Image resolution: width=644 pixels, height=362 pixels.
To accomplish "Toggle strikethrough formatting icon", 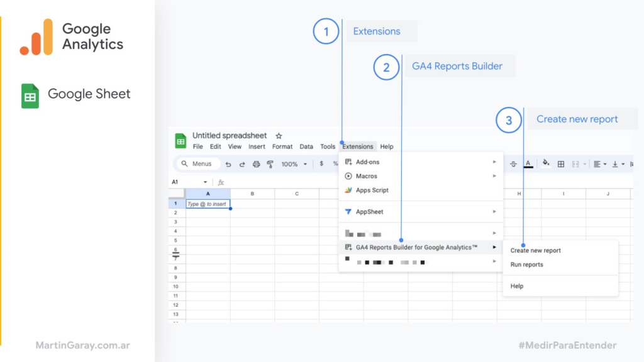I will (x=513, y=164).
